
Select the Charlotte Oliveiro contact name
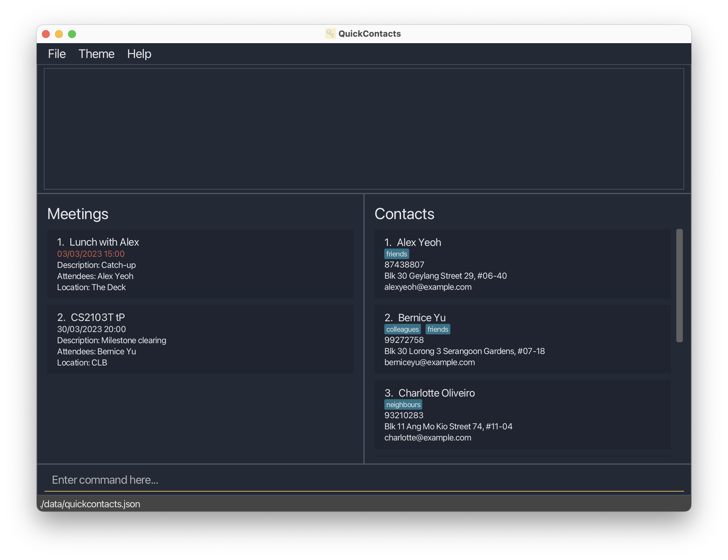(436, 393)
